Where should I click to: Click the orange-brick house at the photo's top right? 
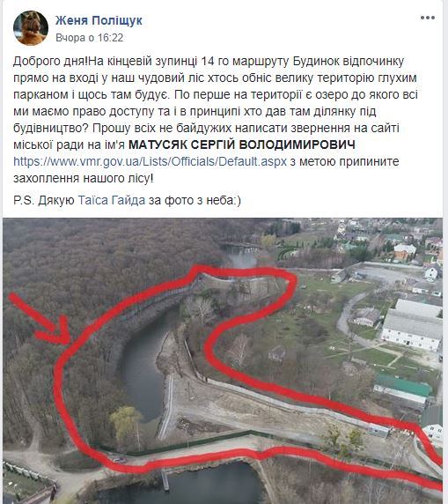[x=405, y=252]
